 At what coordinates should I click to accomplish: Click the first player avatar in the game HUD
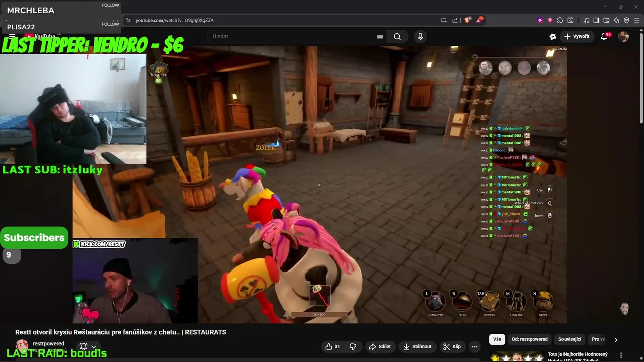tap(486, 68)
